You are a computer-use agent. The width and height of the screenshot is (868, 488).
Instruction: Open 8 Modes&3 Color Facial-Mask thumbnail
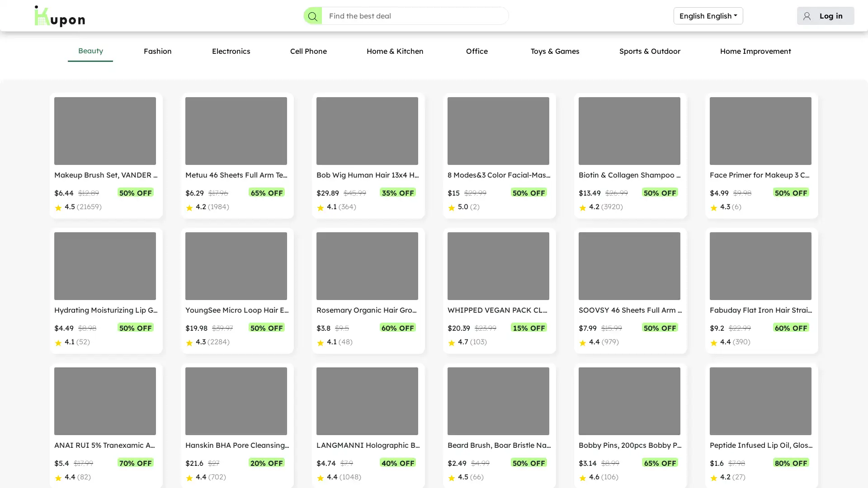pyautogui.click(x=498, y=131)
